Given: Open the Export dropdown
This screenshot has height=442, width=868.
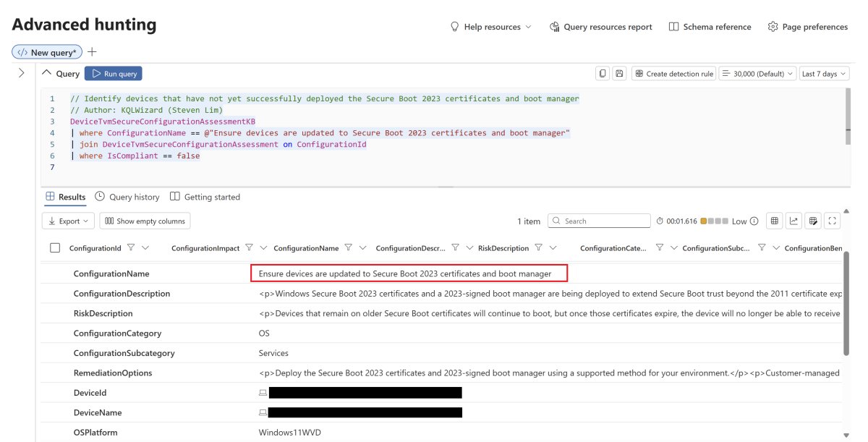Looking at the screenshot, I should pyautogui.click(x=68, y=221).
